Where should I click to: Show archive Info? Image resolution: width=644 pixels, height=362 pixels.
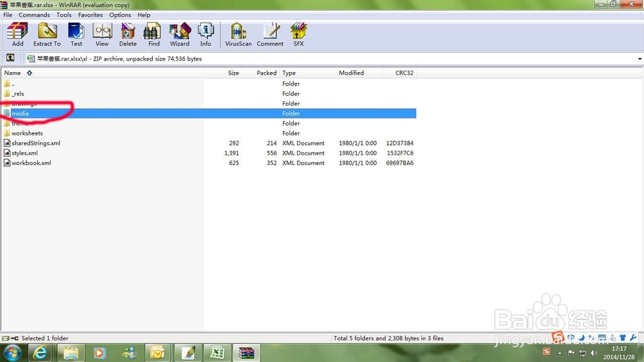click(205, 35)
